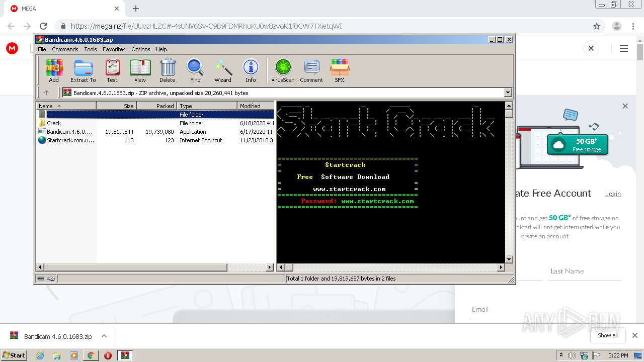The image size is (644, 362).
Task: Dismiss the 50 GB promo panel
Action: [x=625, y=106]
